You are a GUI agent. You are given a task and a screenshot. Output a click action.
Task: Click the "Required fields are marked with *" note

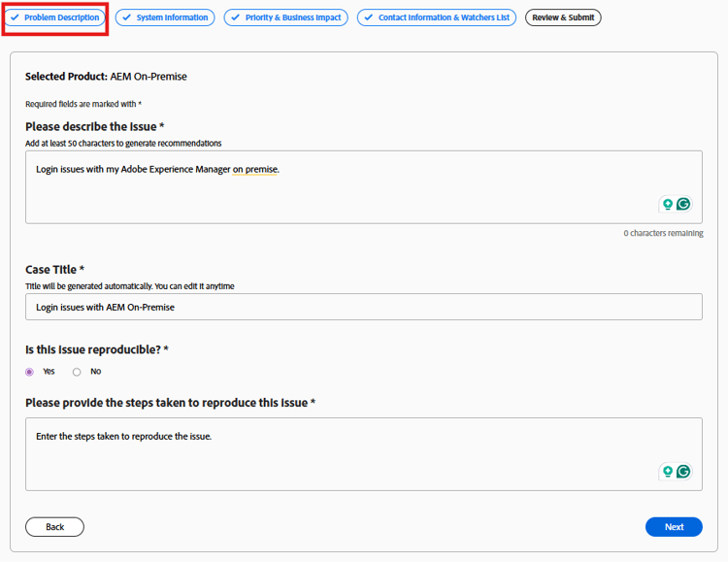coord(83,104)
